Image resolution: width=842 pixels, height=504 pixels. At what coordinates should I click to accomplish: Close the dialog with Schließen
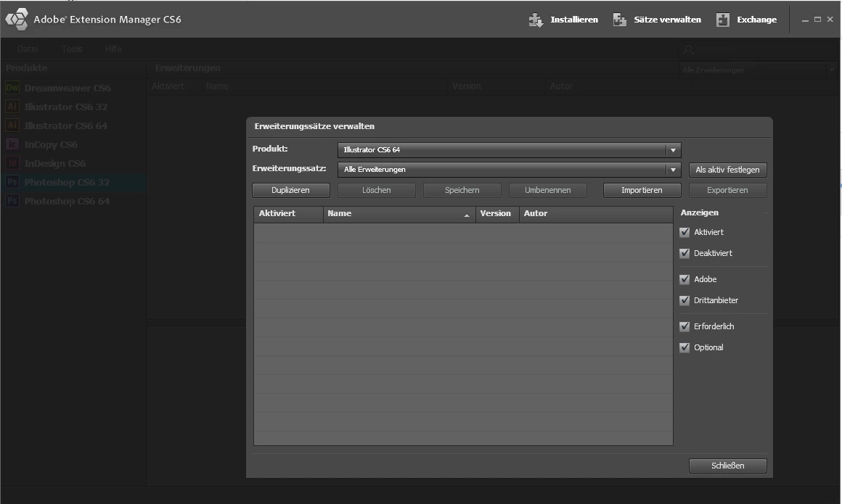point(727,466)
